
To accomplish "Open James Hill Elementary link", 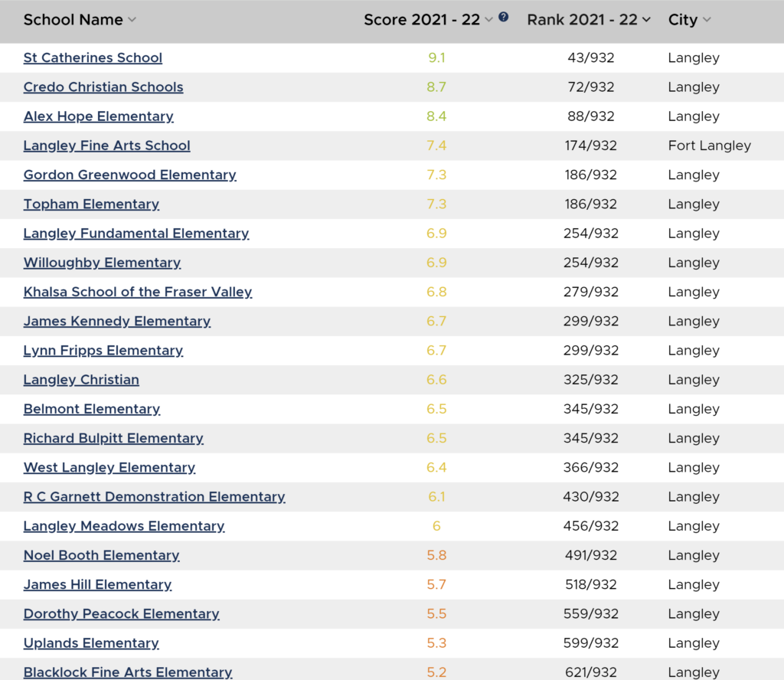I will click(97, 584).
